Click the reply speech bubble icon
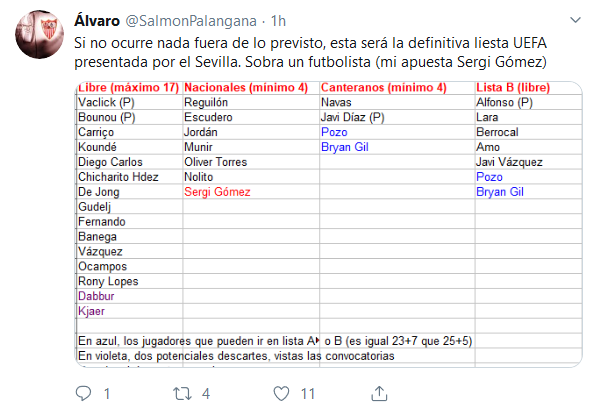The height and width of the screenshot is (412, 598). 83,393
